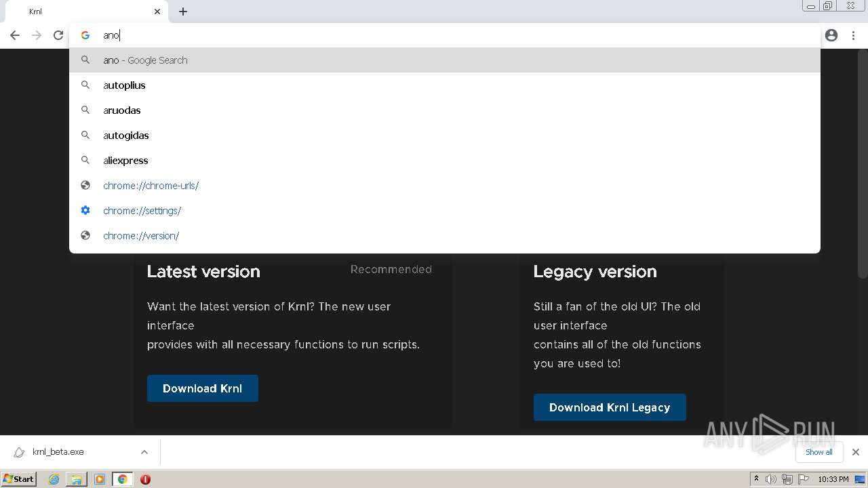Open a new tab with plus button
This screenshot has width=868, height=488.
[183, 12]
